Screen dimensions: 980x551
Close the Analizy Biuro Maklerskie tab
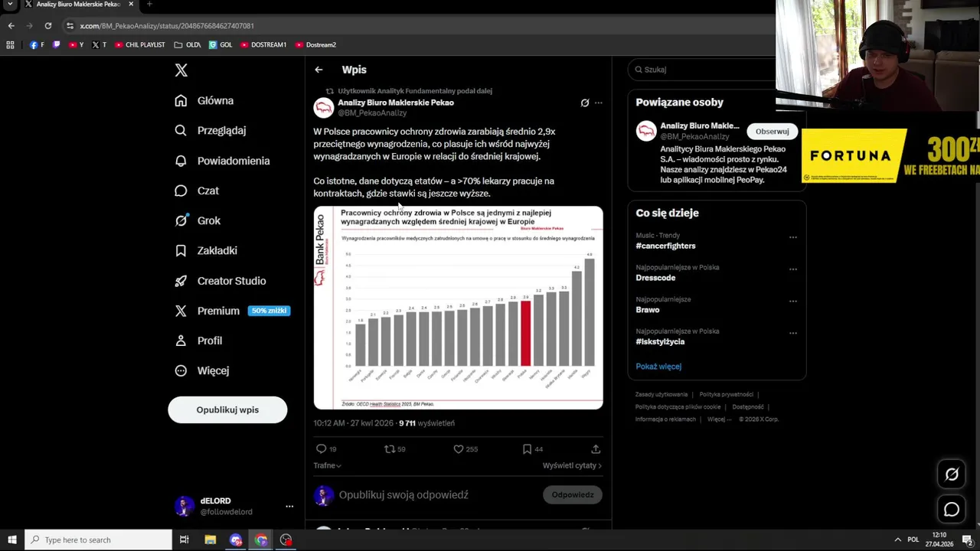[x=131, y=5]
